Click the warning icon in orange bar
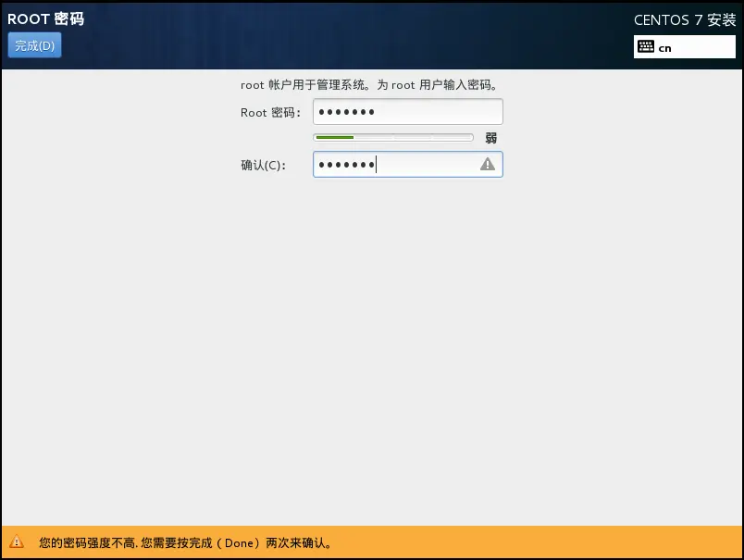The height and width of the screenshot is (560, 744). pyautogui.click(x=17, y=541)
